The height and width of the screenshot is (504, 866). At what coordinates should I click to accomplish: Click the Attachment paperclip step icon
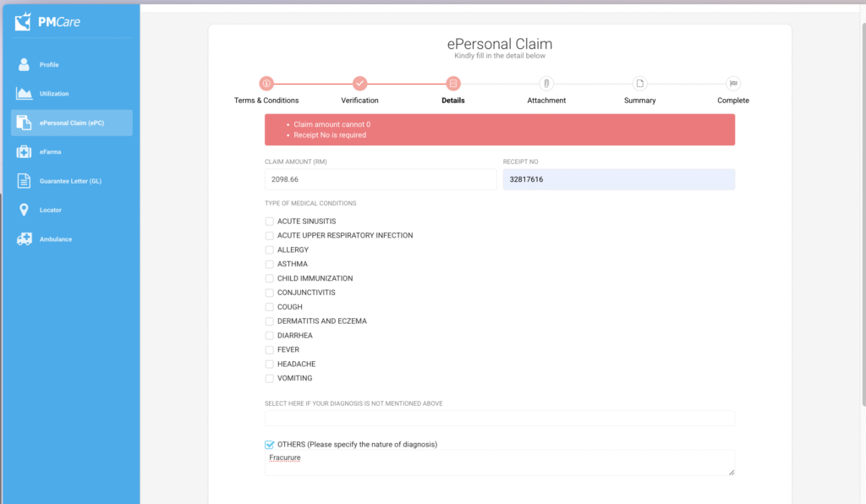click(x=546, y=83)
